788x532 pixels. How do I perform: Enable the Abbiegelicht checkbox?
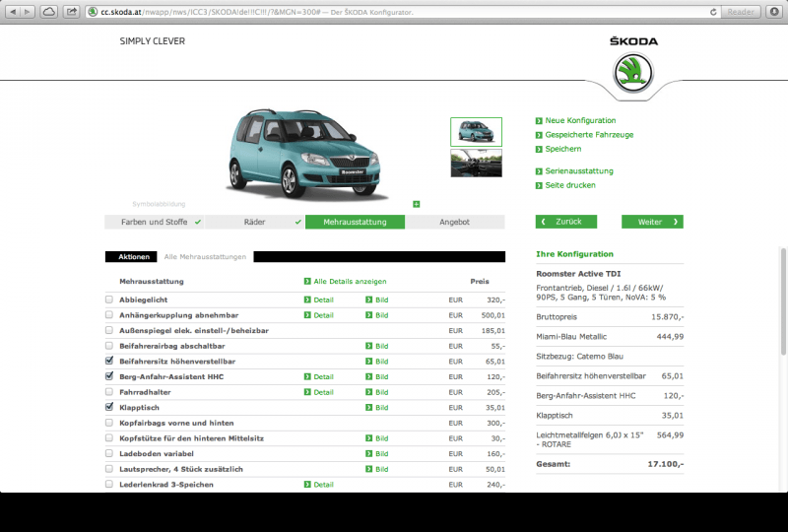coord(109,299)
